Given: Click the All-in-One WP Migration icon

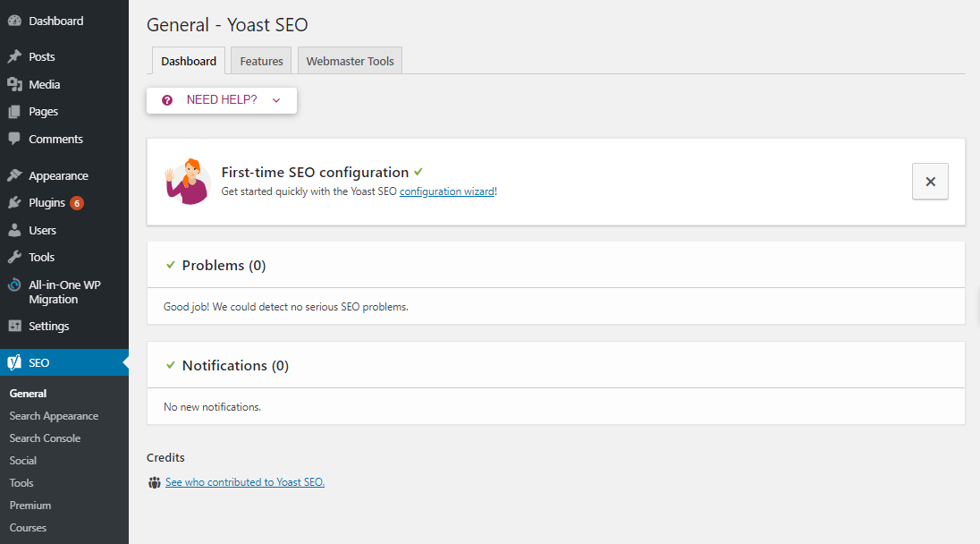Looking at the screenshot, I should tap(14, 285).
